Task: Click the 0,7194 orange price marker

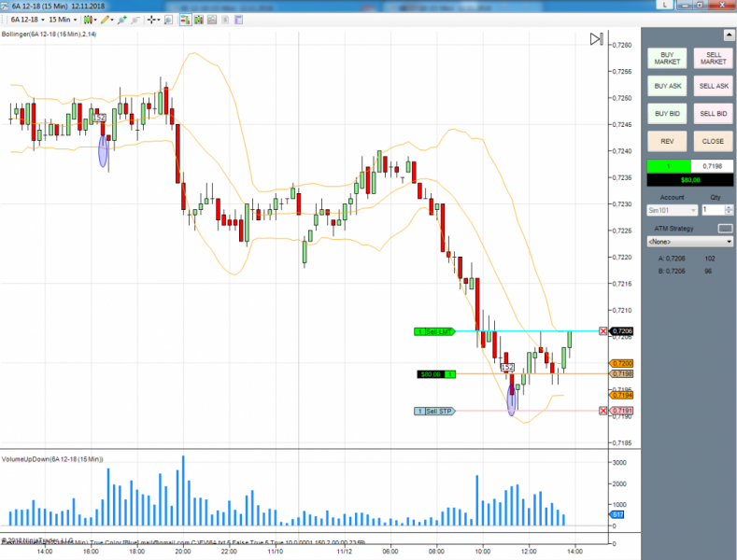Action: 622,395
